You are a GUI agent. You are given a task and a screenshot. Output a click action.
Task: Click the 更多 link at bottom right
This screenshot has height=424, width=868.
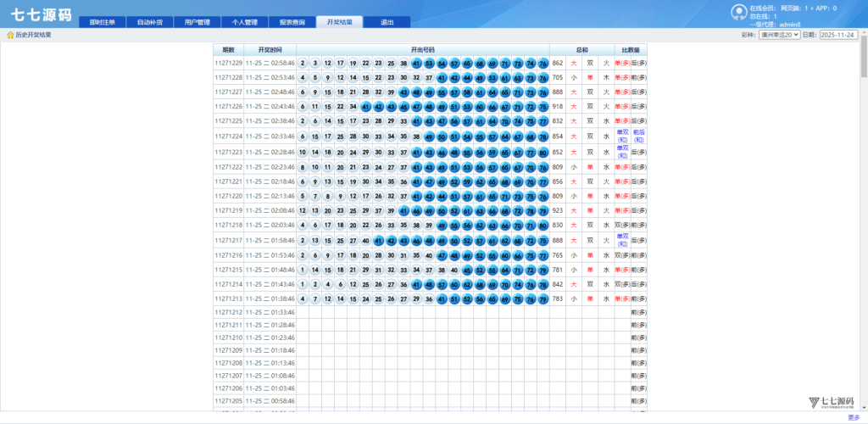click(854, 417)
